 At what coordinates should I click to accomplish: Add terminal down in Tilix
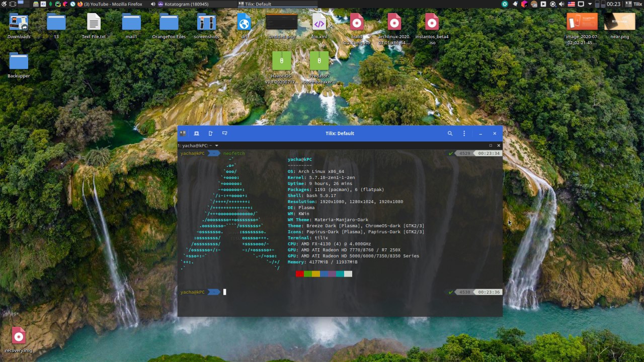(x=224, y=133)
